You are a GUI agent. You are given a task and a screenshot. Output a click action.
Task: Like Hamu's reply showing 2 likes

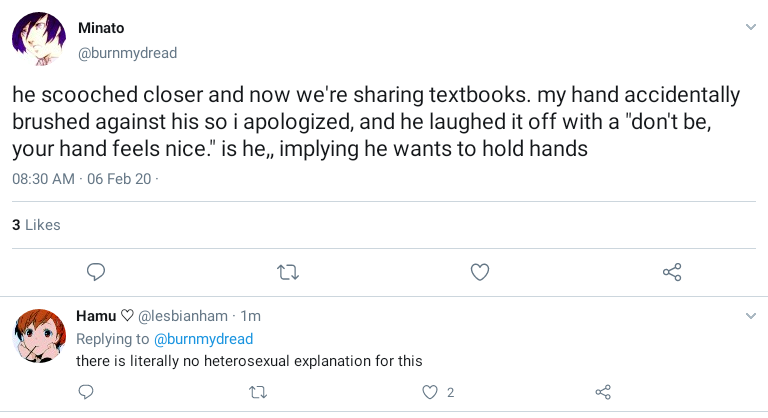coord(431,392)
